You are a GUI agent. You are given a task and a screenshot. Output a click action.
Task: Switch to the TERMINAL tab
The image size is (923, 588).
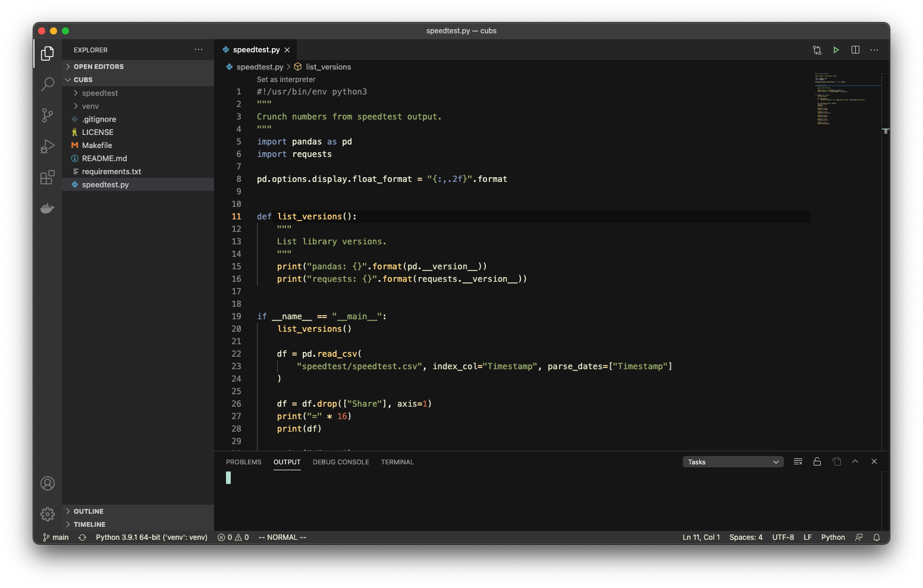[x=397, y=462]
